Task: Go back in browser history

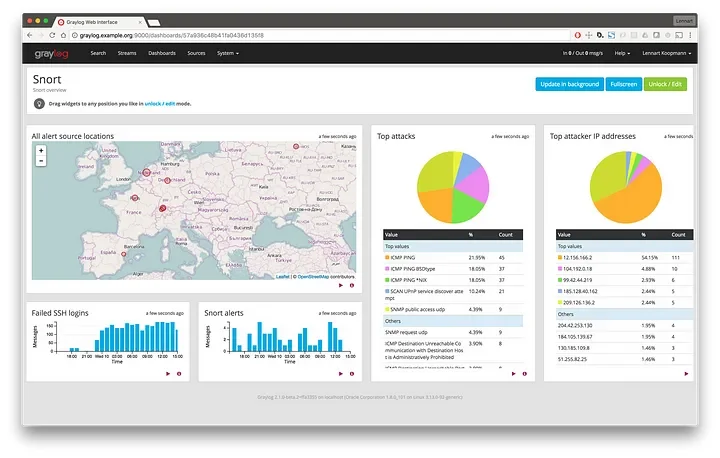Action: 30,35
